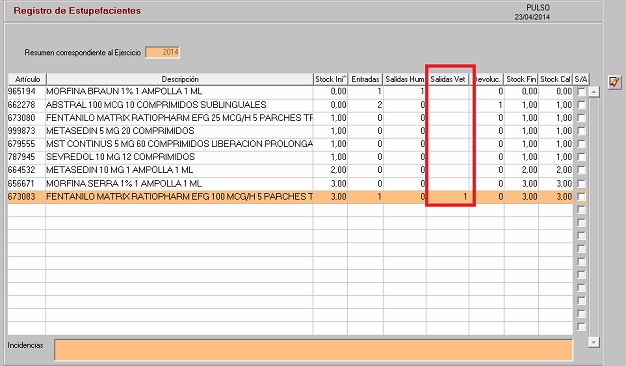Click scrollbar down arrow of the table
Screen dimensions: 626x366
click(x=594, y=342)
